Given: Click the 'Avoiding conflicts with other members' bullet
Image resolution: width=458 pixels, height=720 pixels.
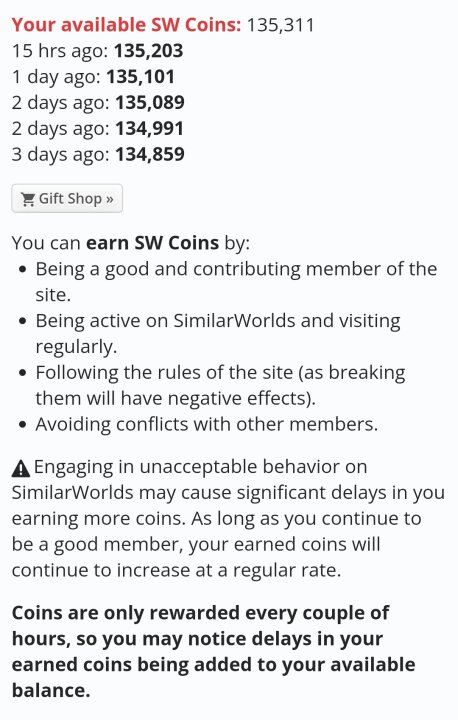Looking at the screenshot, I should tap(207, 424).
